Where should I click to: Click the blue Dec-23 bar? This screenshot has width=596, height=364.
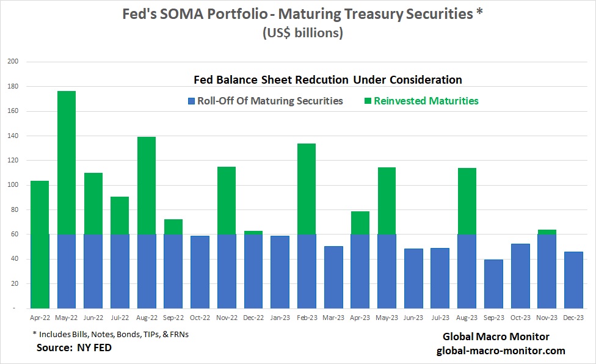pyautogui.click(x=573, y=280)
